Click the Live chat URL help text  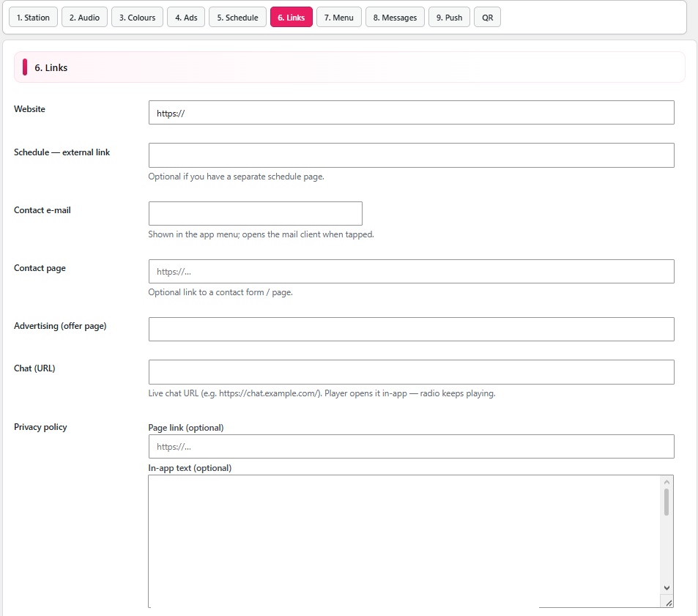point(322,393)
